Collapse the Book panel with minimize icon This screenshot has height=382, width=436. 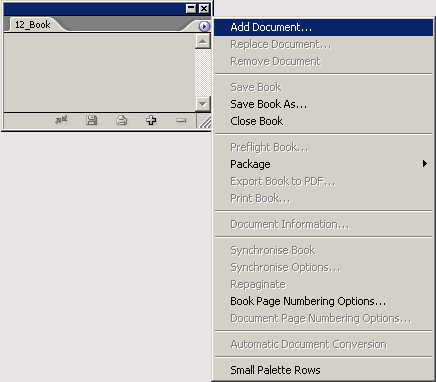tap(191, 8)
